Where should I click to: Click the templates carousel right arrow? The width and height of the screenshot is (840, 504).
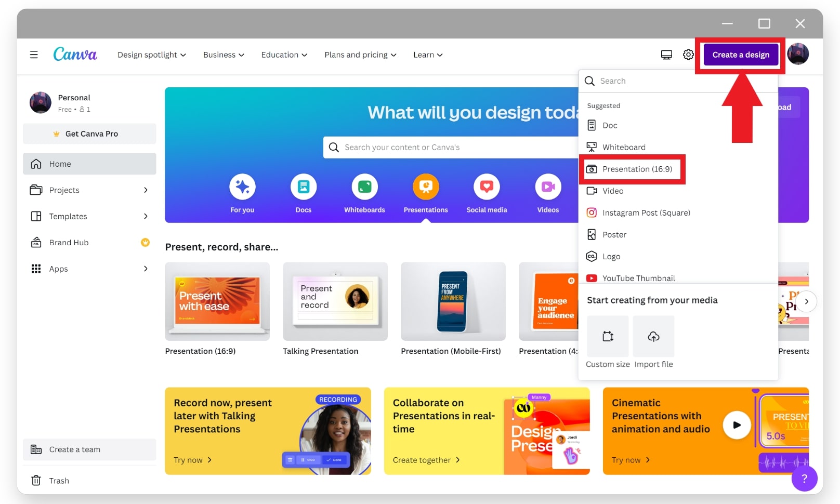pos(806,301)
